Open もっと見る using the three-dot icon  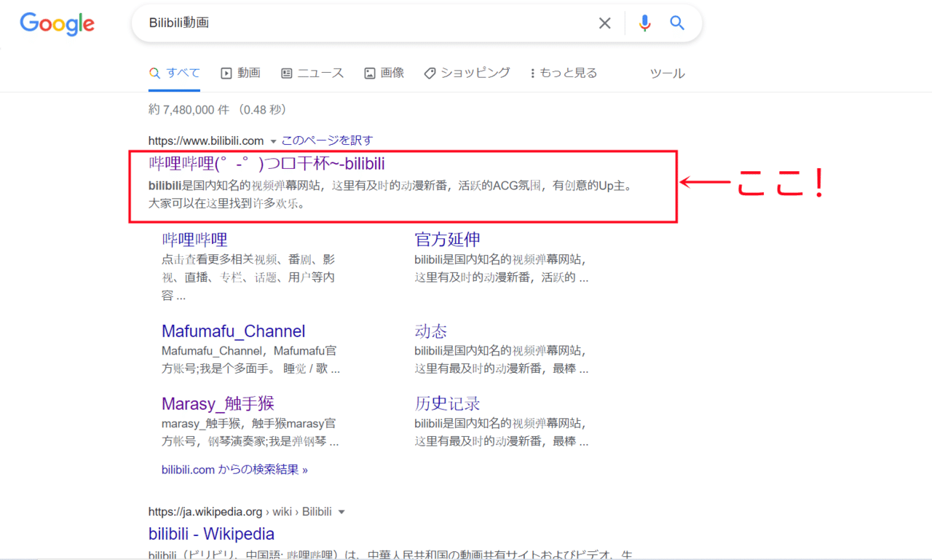click(x=532, y=72)
